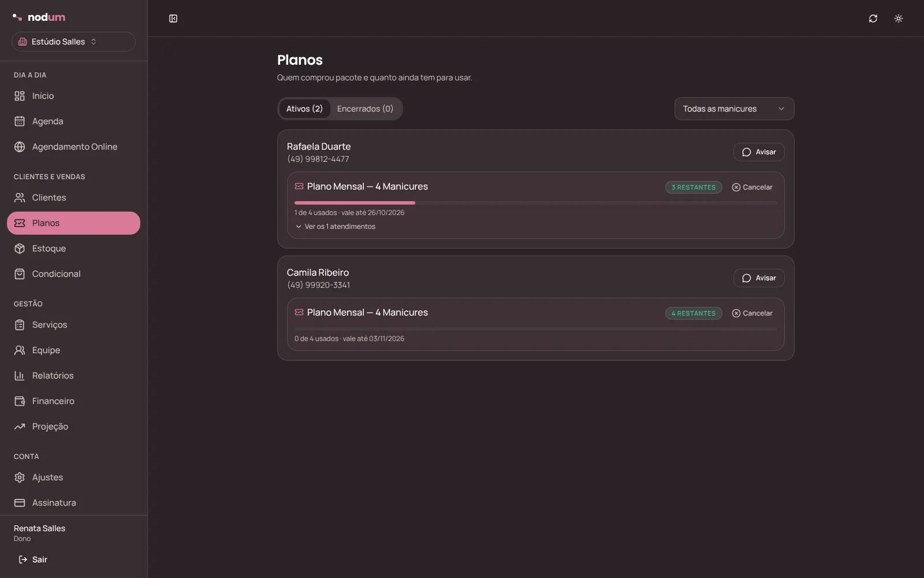Open Agenda calendar icon in sidebar
924x578 pixels.
(20, 121)
